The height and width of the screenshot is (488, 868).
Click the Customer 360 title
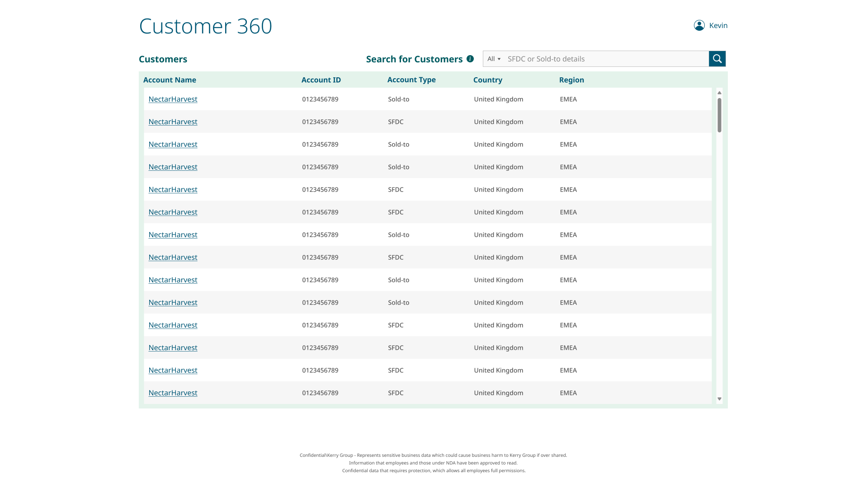(205, 26)
